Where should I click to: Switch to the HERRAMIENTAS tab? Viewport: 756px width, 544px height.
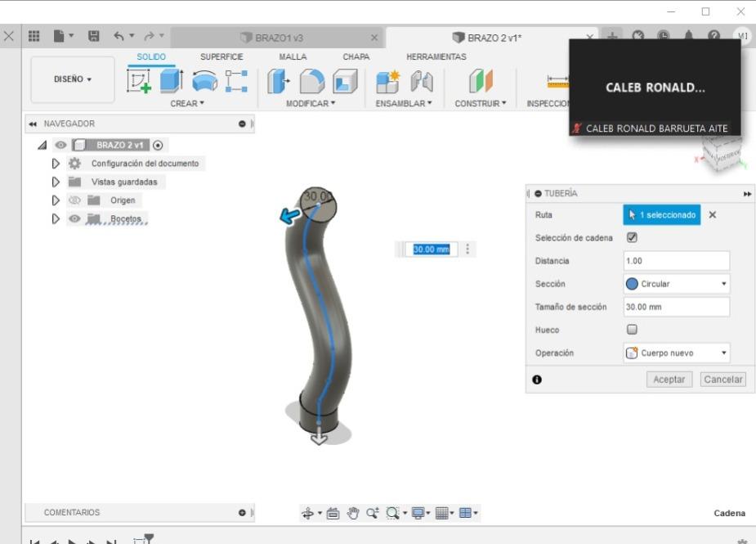[436, 57]
